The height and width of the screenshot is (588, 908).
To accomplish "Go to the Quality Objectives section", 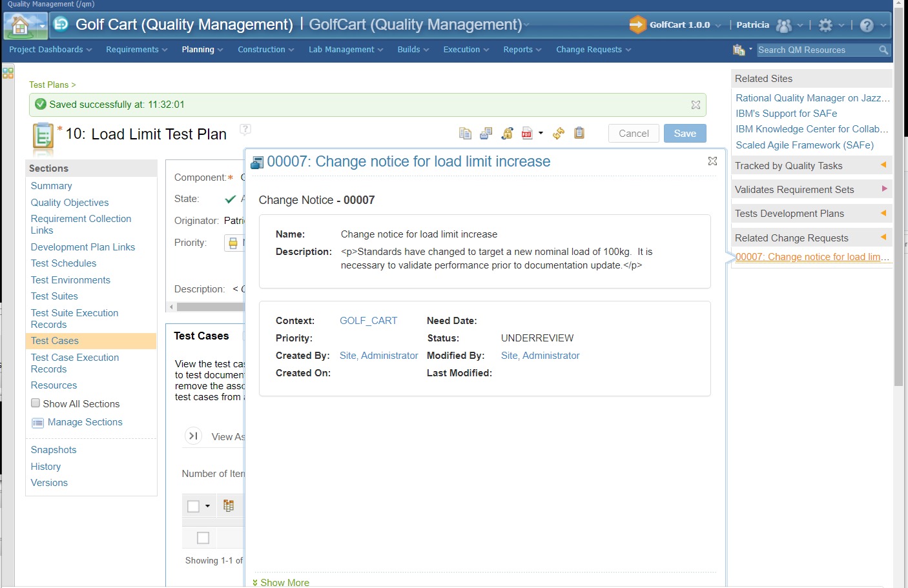I will click(70, 203).
